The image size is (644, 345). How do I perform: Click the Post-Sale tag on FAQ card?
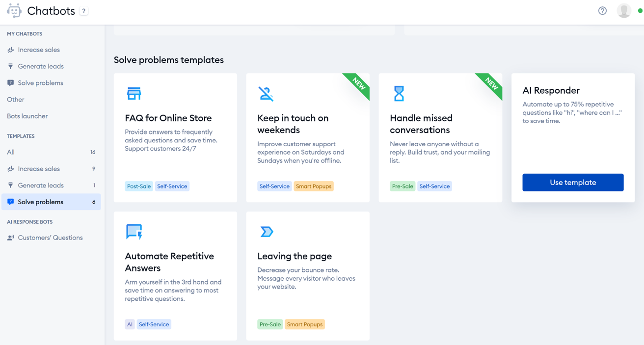point(139,186)
